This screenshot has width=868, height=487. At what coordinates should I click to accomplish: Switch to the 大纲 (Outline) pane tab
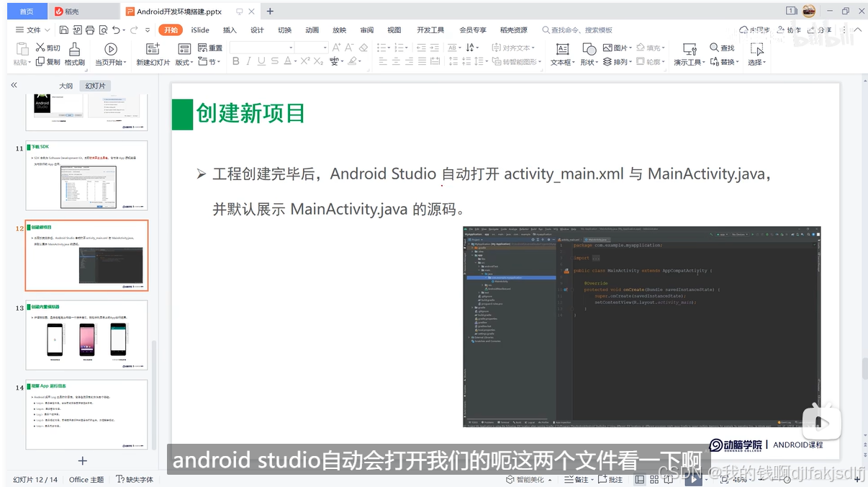[65, 85]
